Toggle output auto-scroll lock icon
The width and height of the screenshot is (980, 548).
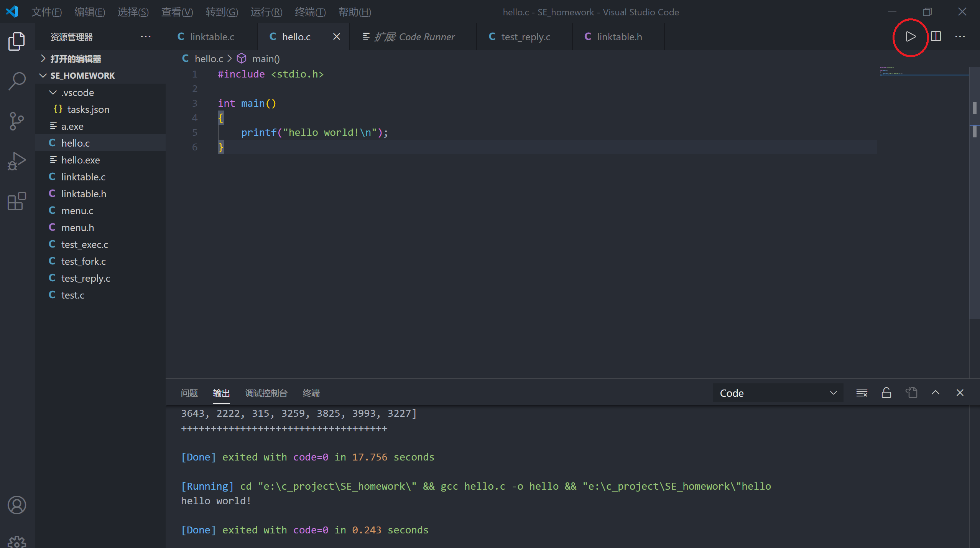[x=886, y=393]
